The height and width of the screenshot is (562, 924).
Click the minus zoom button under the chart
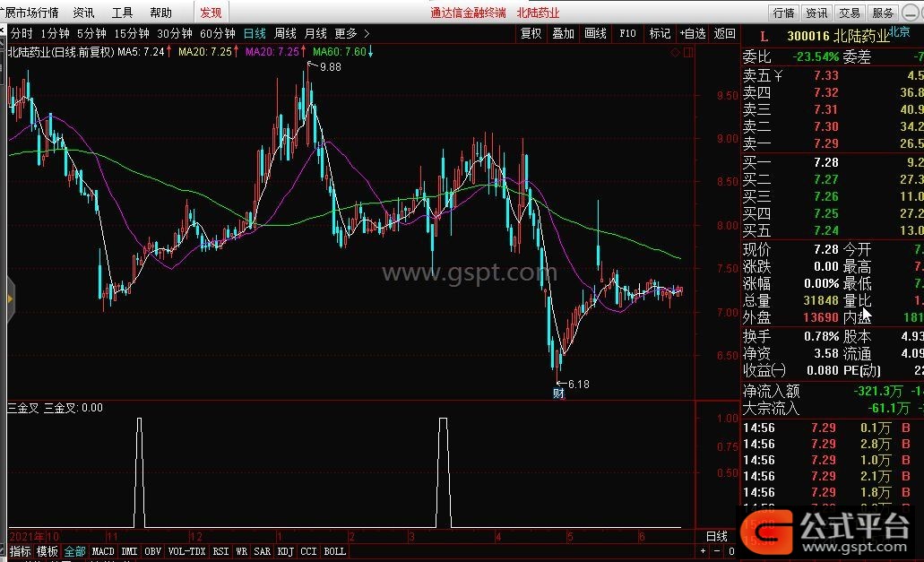[x=717, y=551]
